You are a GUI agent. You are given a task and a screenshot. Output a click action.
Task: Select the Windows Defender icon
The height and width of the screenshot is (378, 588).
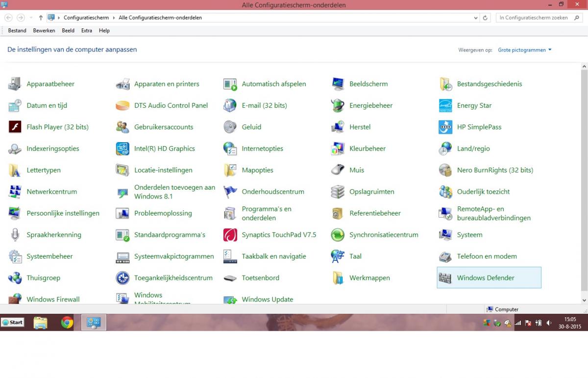[x=445, y=278]
